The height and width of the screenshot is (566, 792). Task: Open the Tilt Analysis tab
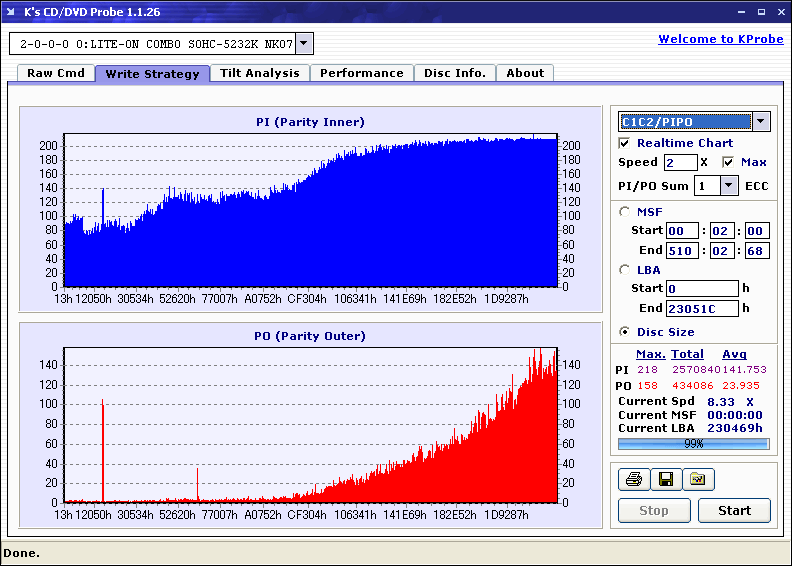coord(260,73)
